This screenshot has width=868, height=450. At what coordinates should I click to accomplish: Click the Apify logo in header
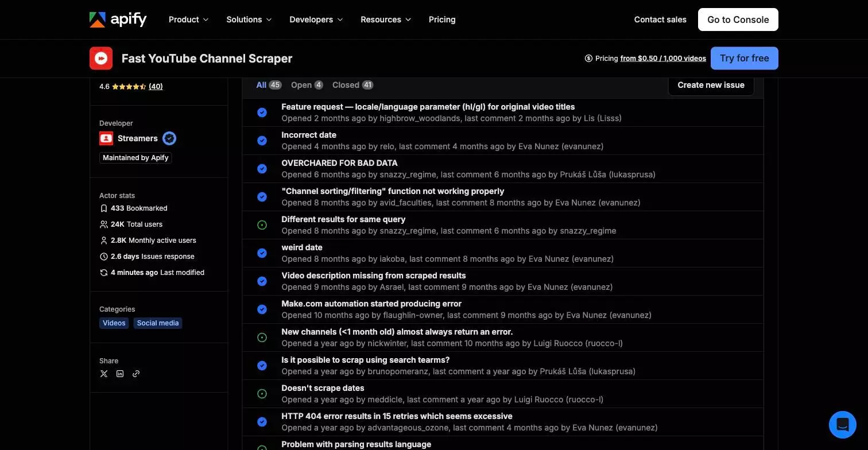point(118,20)
